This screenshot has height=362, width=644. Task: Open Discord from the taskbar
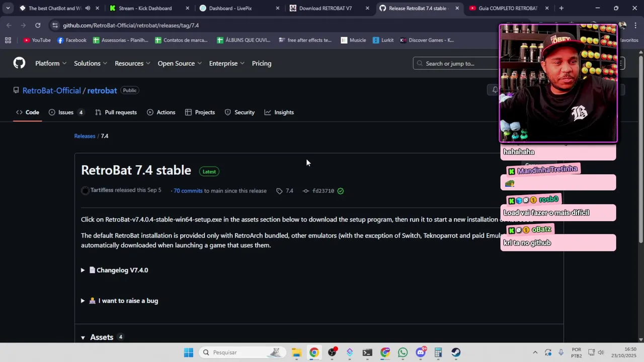point(421,352)
